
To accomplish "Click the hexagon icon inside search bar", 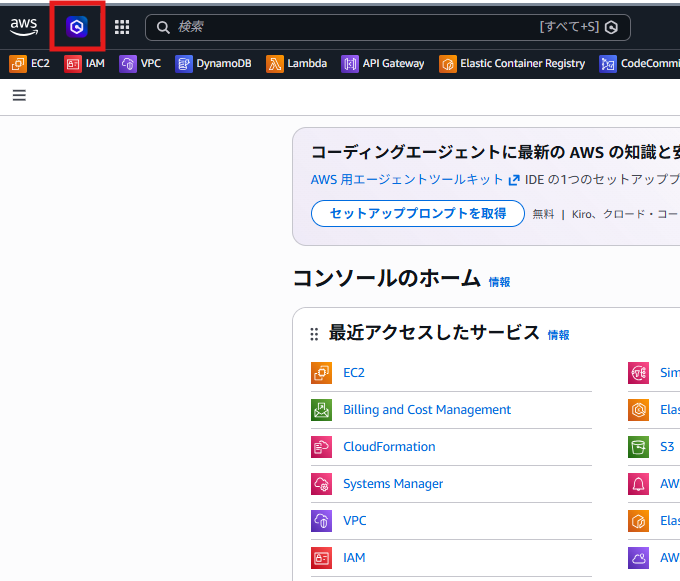I will pos(611,27).
